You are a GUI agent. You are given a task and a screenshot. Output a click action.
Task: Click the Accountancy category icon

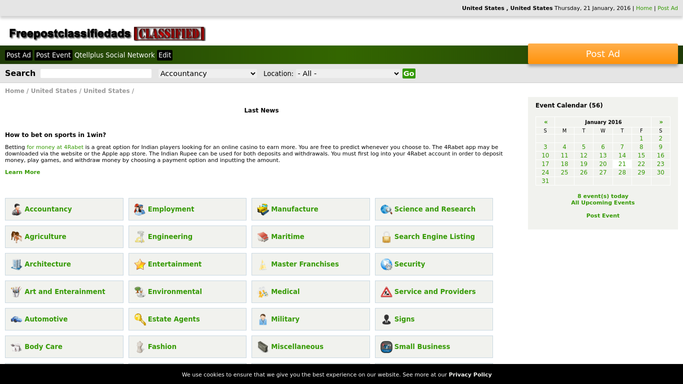16,209
